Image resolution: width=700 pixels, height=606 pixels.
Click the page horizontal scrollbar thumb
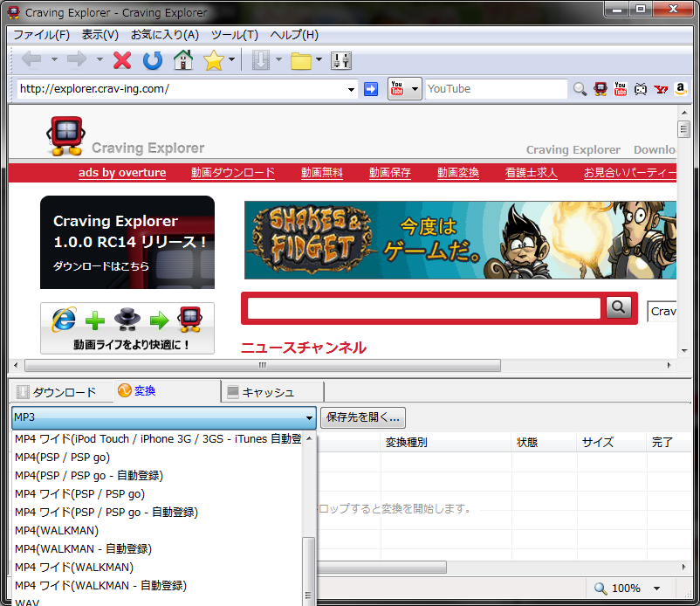click(263, 365)
